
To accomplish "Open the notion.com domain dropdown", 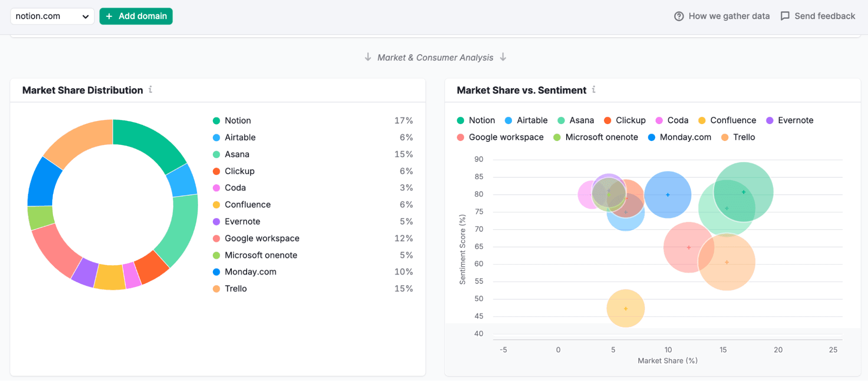I will (52, 16).
